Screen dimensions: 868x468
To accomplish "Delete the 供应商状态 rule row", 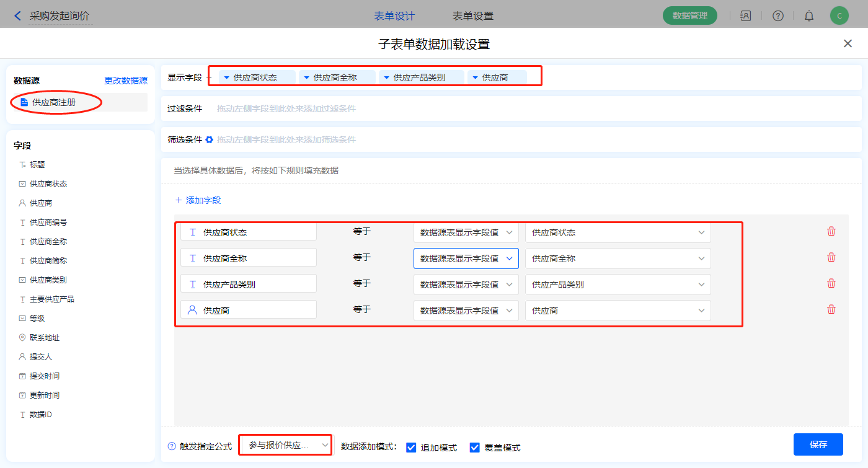I will coord(831,231).
